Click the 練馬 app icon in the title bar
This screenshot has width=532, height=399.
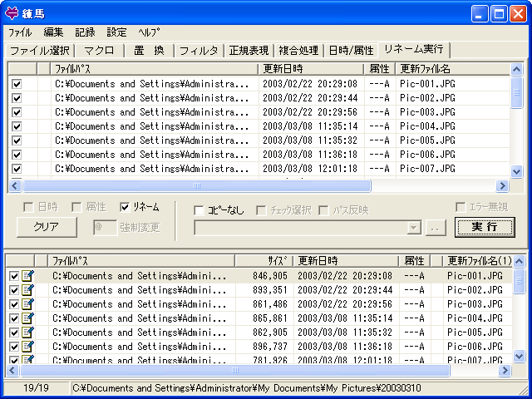[12, 13]
